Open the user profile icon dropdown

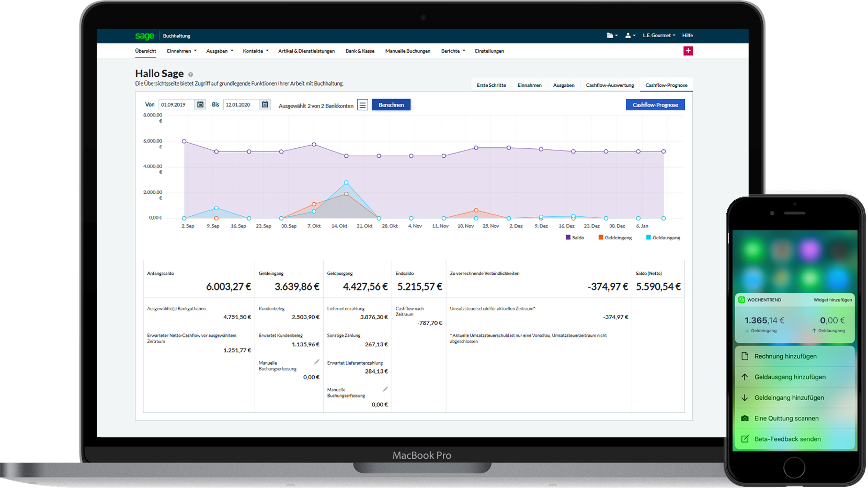click(630, 36)
